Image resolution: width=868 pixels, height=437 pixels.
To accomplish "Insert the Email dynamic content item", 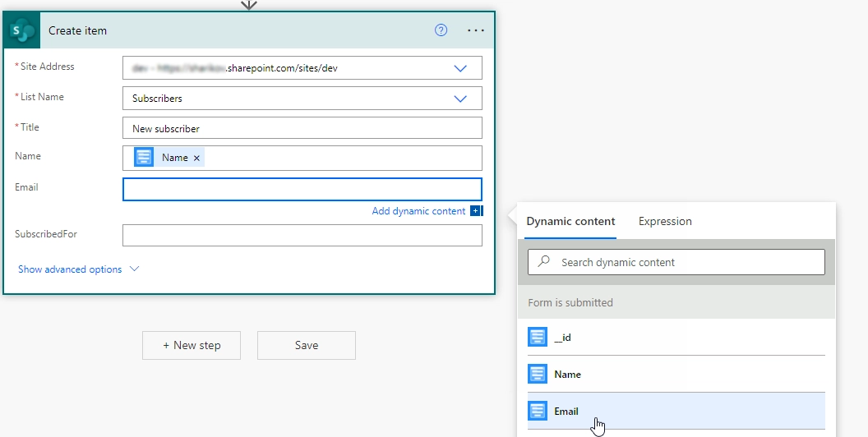I will pyautogui.click(x=676, y=411).
